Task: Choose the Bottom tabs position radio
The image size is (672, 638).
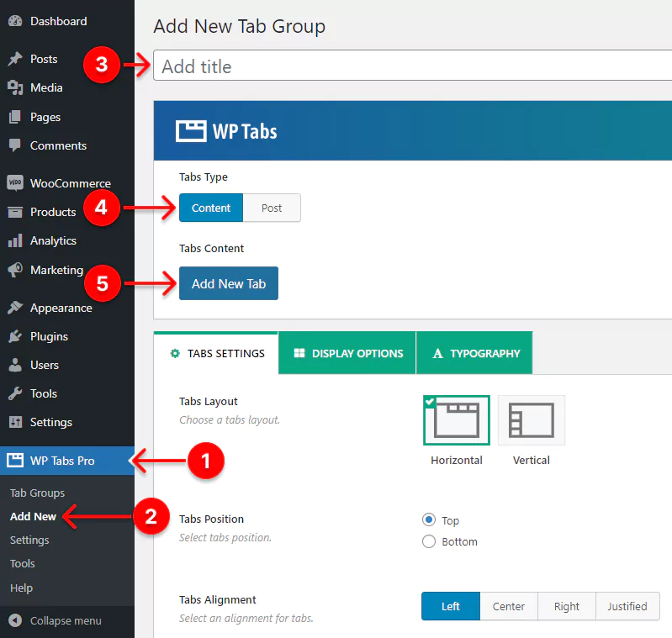Action: click(x=429, y=541)
